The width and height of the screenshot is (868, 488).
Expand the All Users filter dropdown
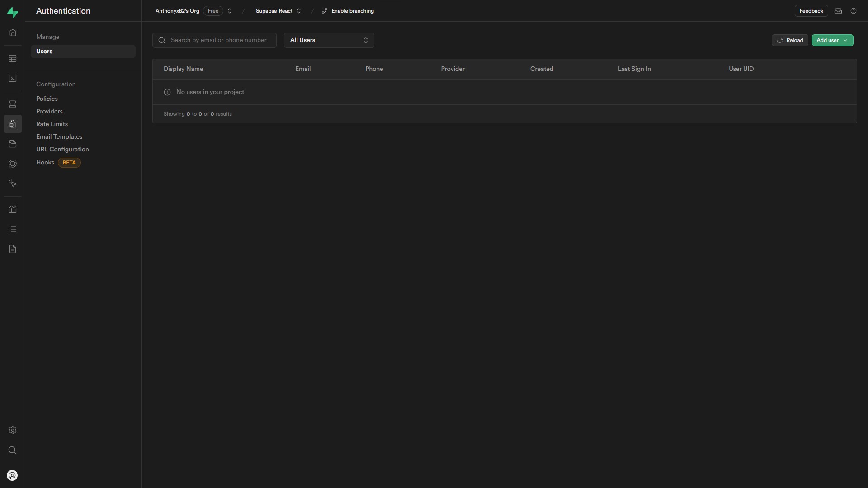(x=329, y=40)
